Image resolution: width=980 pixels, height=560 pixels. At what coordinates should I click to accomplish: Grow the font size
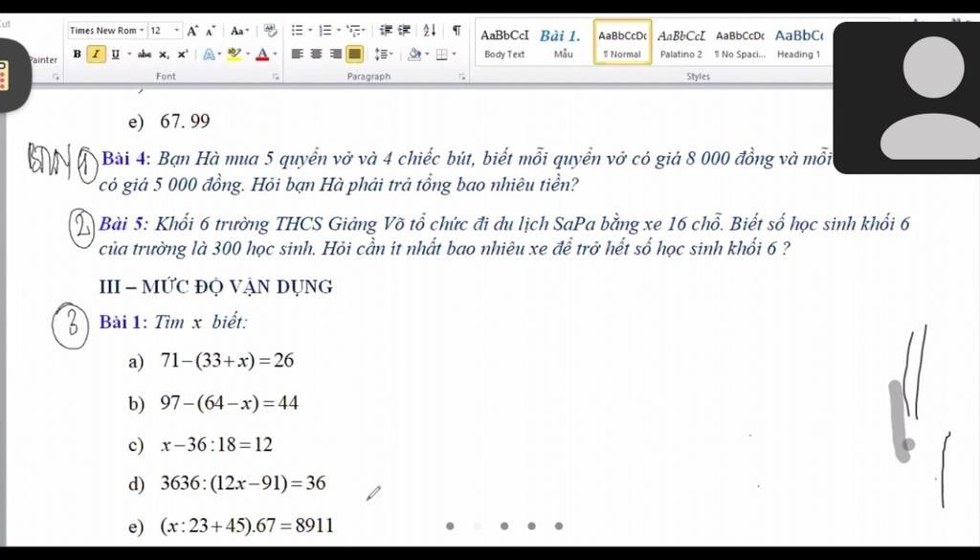(192, 31)
